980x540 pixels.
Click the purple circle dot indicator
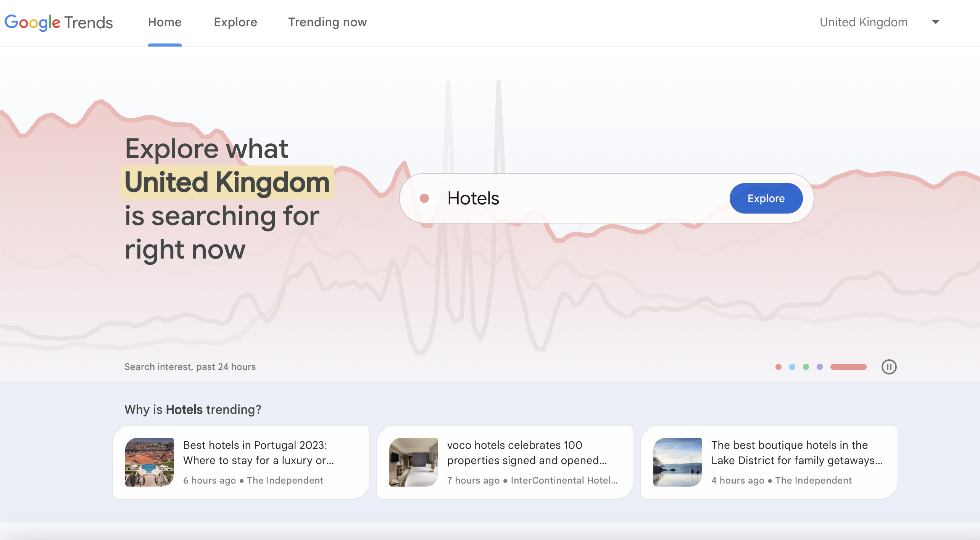819,367
